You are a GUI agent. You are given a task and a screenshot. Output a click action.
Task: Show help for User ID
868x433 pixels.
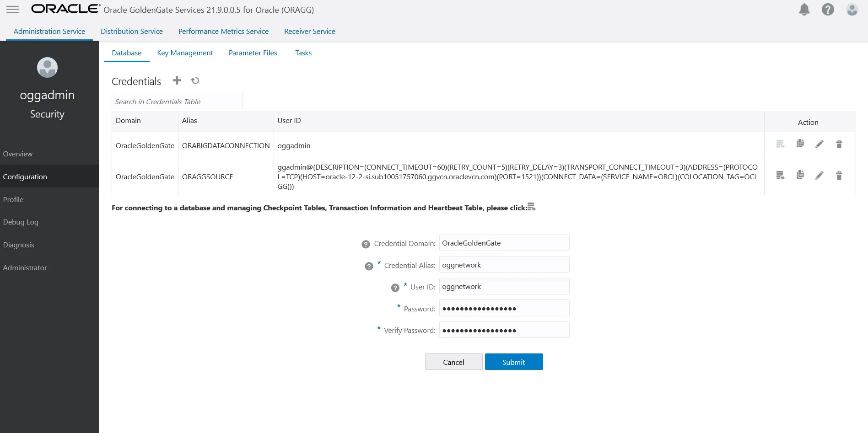point(395,288)
